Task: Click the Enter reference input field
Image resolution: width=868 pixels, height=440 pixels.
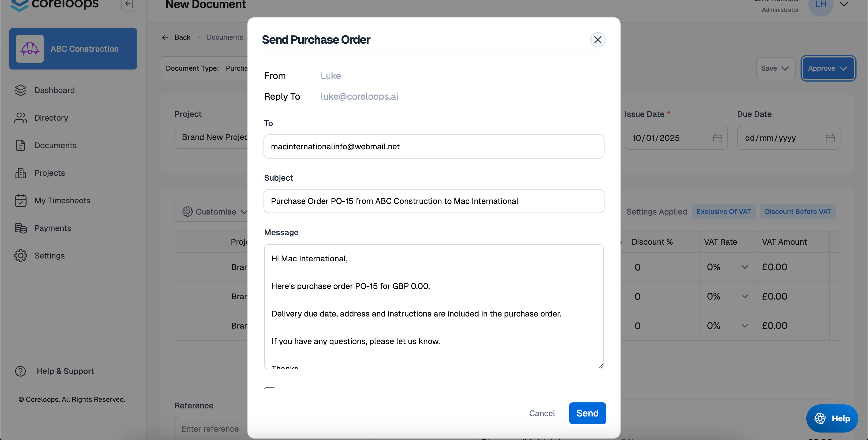Action: point(211,429)
